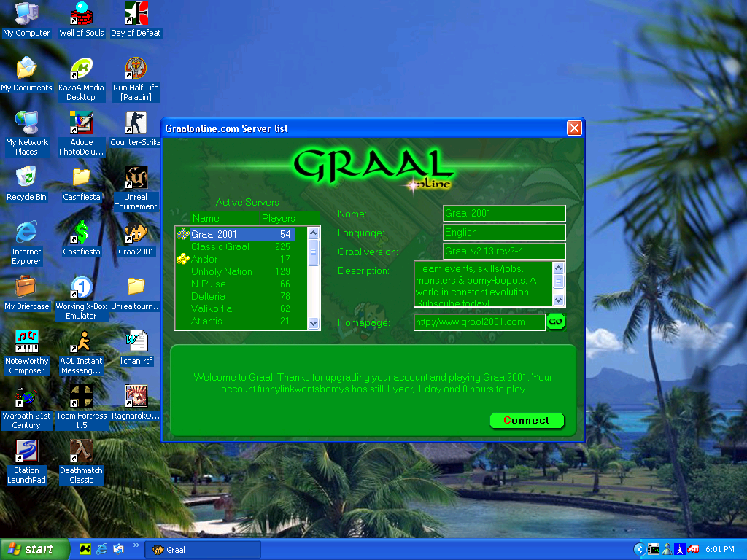
Task: Expand the Quick Launch chevron
Action: click(x=136, y=545)
